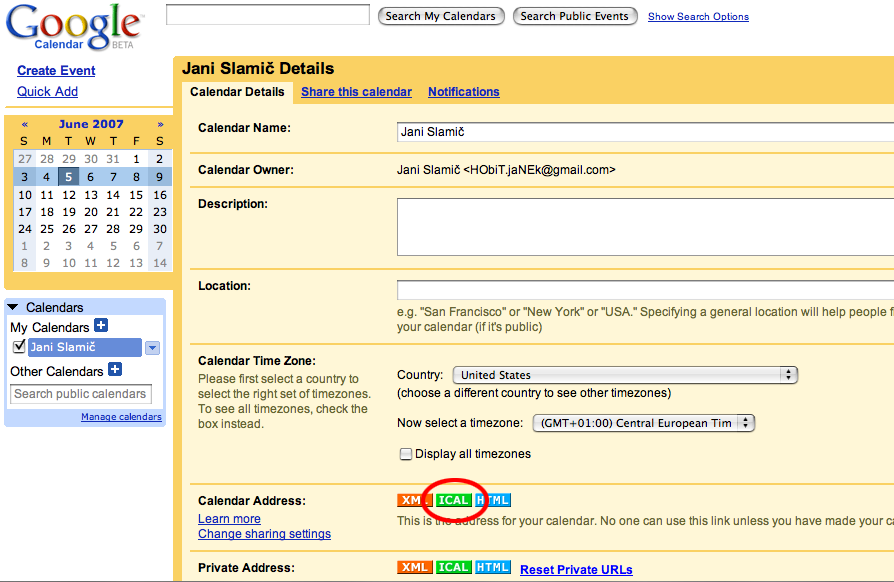894x582 pixels.
Task: Go to previous month in mini calendar
Action: [24, 125]
